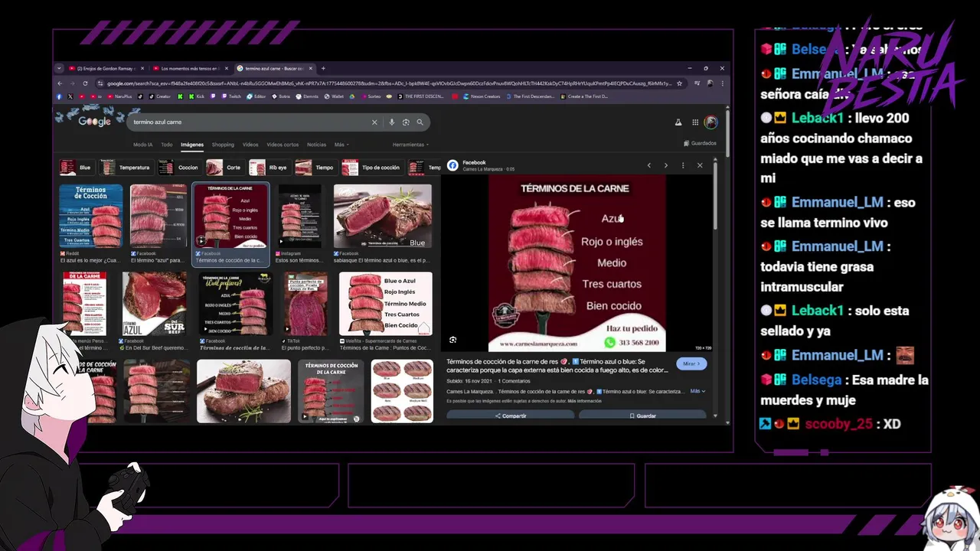The height and width of the screenshot is (551, 980).
Task: Select the Shopping search tab
Action: 223,145
